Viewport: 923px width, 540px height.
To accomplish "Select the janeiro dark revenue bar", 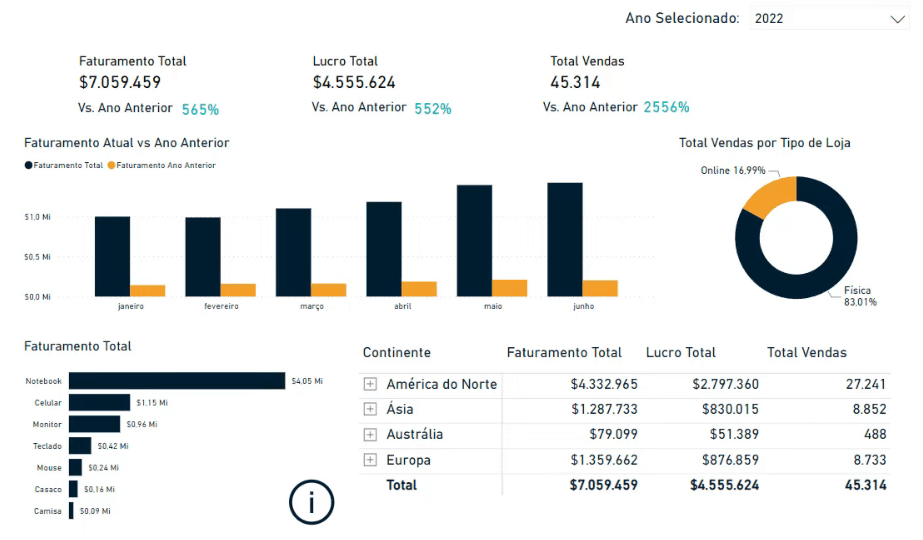I will pos(112,256).
